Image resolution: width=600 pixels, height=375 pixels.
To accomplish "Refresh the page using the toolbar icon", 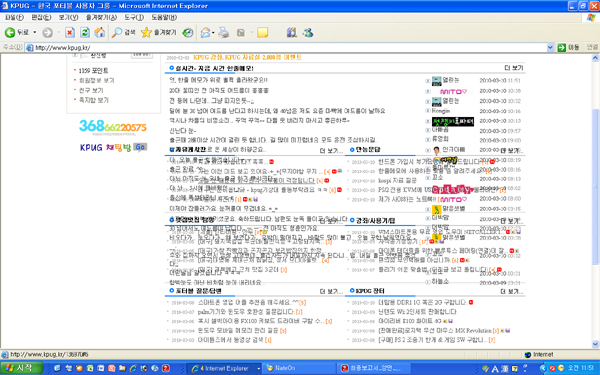I will pos(85,33).
